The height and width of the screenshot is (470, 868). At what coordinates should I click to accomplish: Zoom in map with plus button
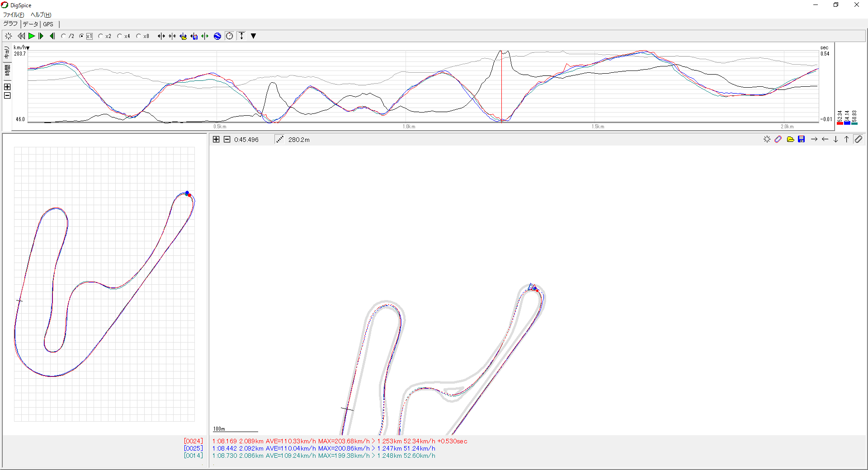coord(216,140)
